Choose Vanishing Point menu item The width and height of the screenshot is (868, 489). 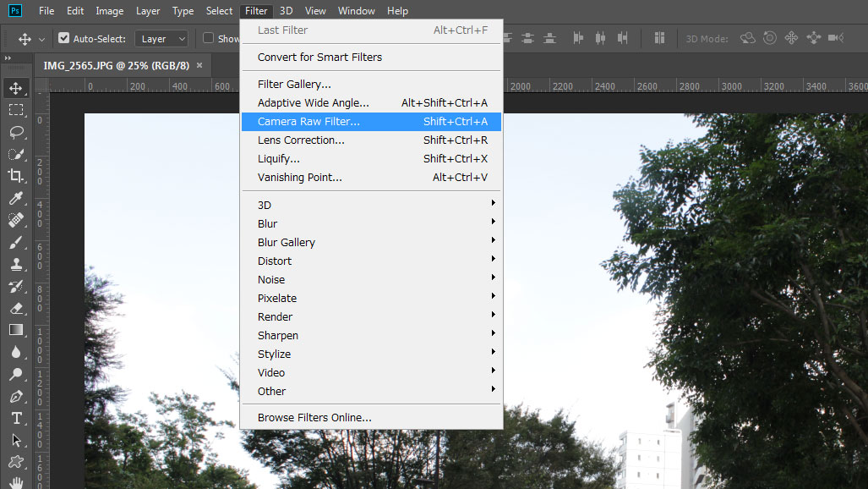371,178
